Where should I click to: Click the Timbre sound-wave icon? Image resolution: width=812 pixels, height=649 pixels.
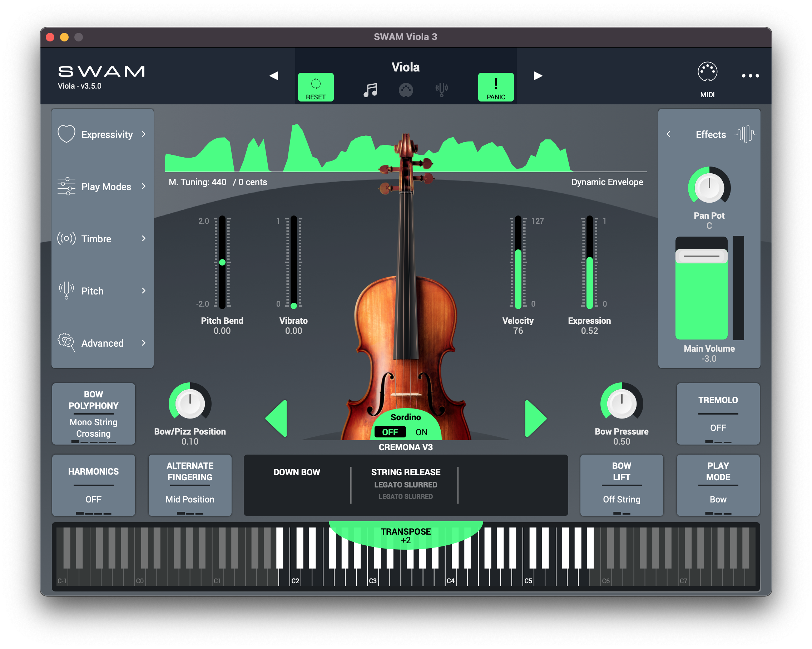point(66,238)
